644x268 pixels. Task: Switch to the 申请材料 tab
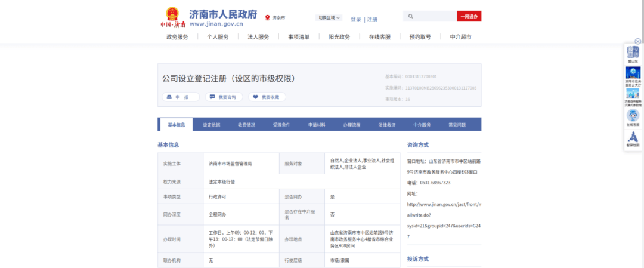(317, 125)
